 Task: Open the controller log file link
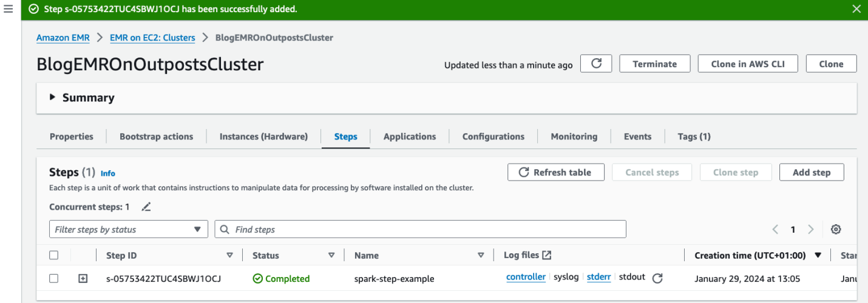[x=526, y=277]
